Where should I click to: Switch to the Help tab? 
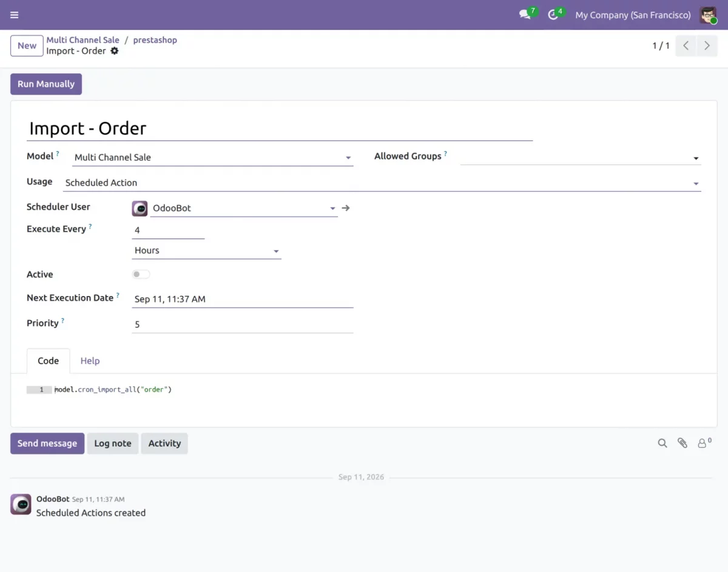coord(90,361)
